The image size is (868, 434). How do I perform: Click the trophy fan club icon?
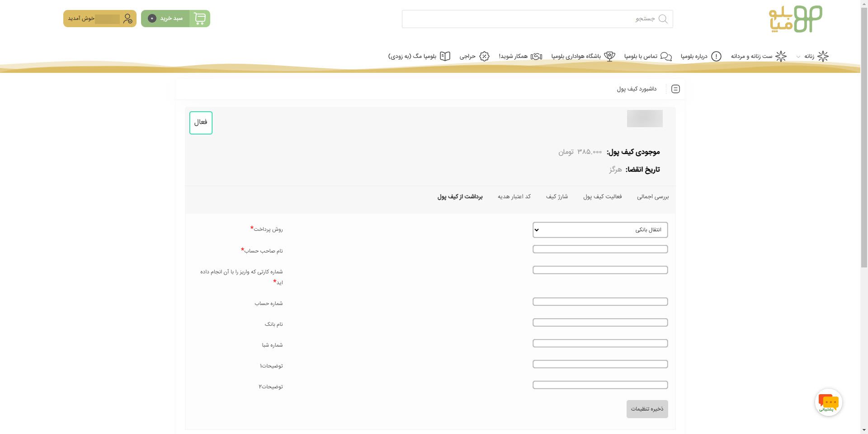click(x=609, y=56)
